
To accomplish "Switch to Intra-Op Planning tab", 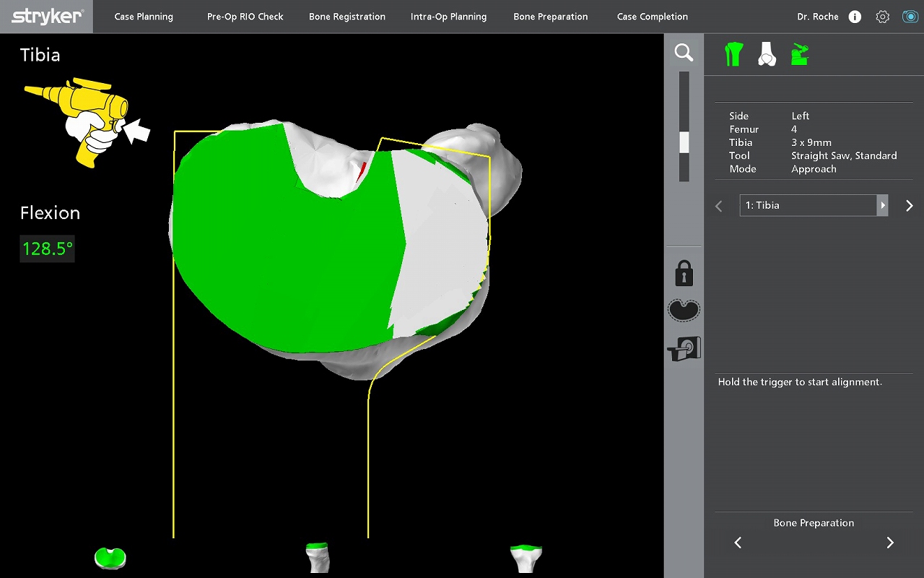I will tap(448, 17).
